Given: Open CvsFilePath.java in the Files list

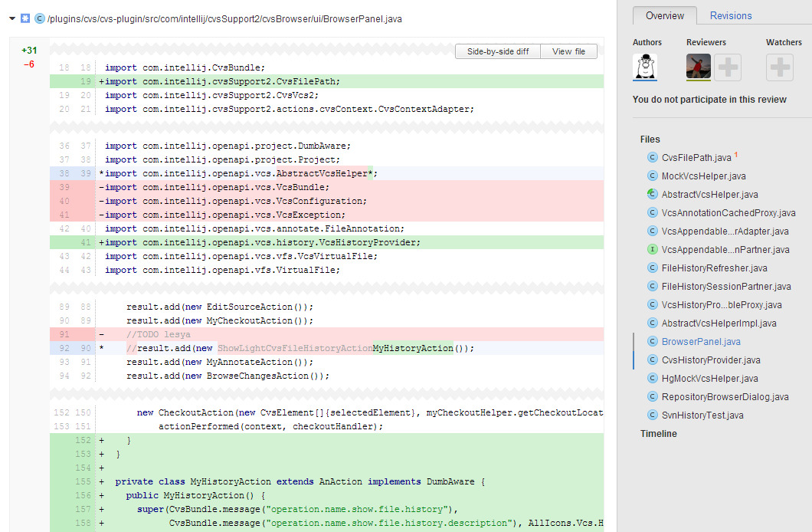Looking at the screenshot, I should pos(696,158).
